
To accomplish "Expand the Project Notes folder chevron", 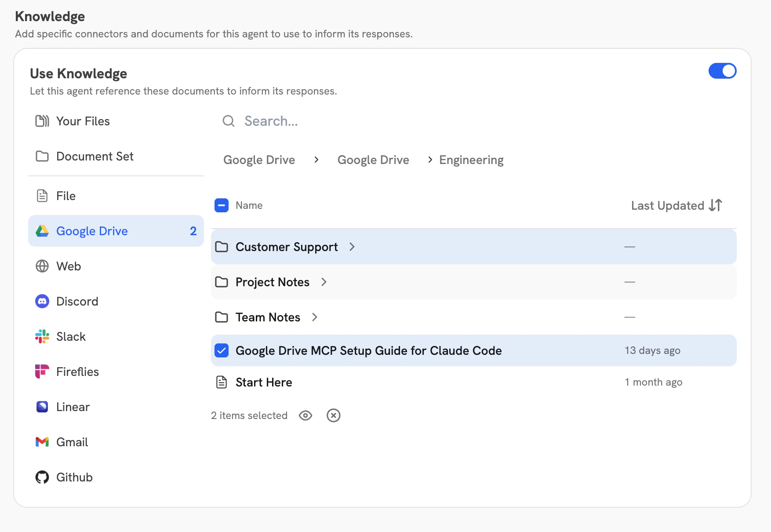I will point(324,282).
